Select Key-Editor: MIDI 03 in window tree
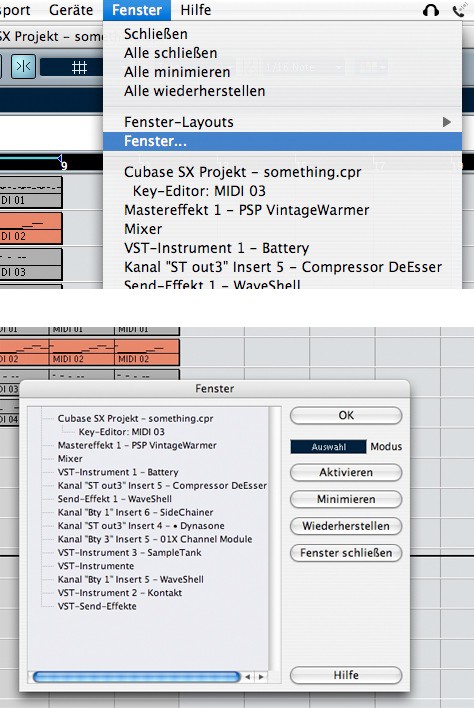This screenshot has height=708, width=474. coord(121,432)
